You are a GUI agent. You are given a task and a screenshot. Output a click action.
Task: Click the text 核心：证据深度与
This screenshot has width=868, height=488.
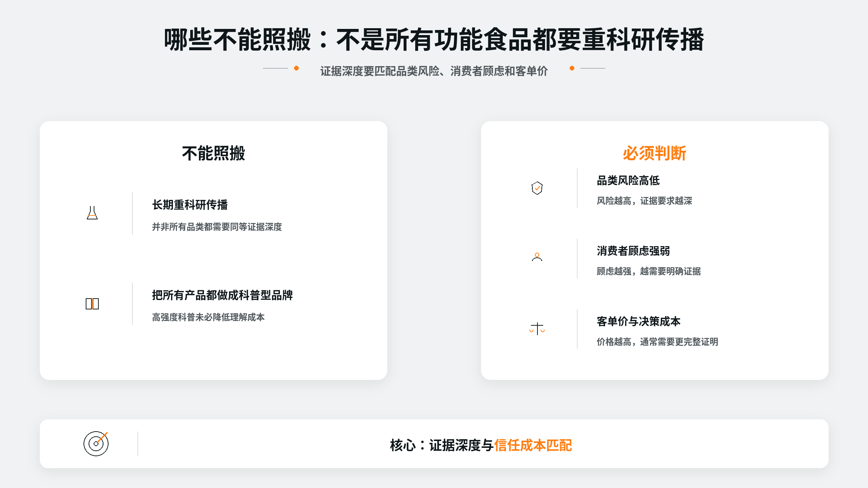pyautogui.click(x=442, y=445)
